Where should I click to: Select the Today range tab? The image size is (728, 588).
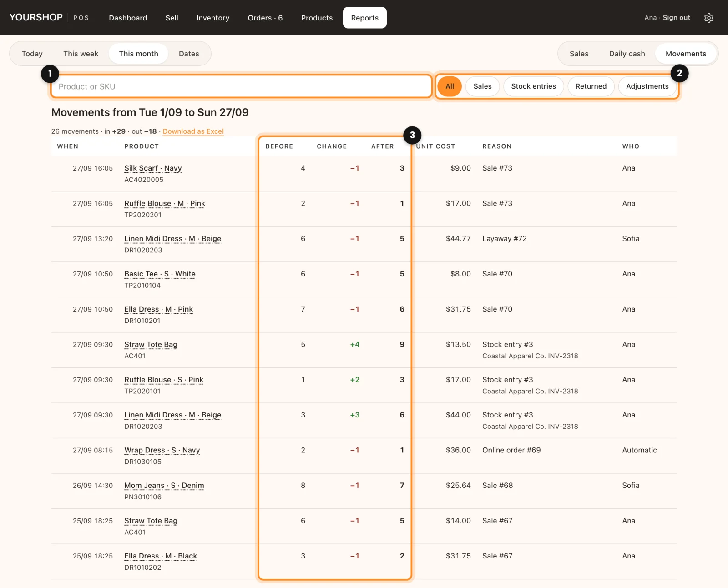pyautogui.click(x=32, y=54)
